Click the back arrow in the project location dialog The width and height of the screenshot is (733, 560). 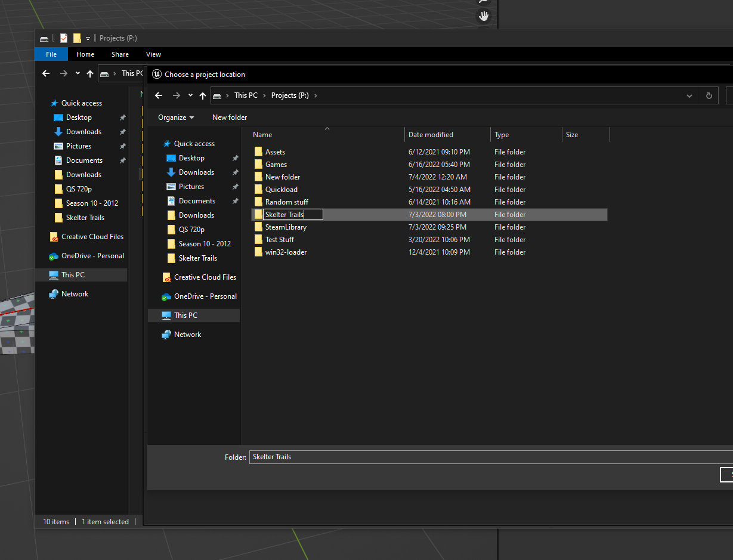click(159, 95)
